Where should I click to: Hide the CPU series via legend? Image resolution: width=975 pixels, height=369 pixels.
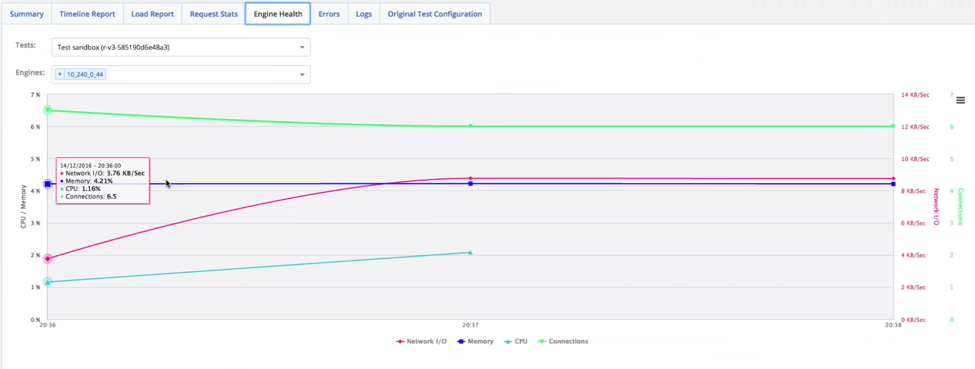pos(515,341)
